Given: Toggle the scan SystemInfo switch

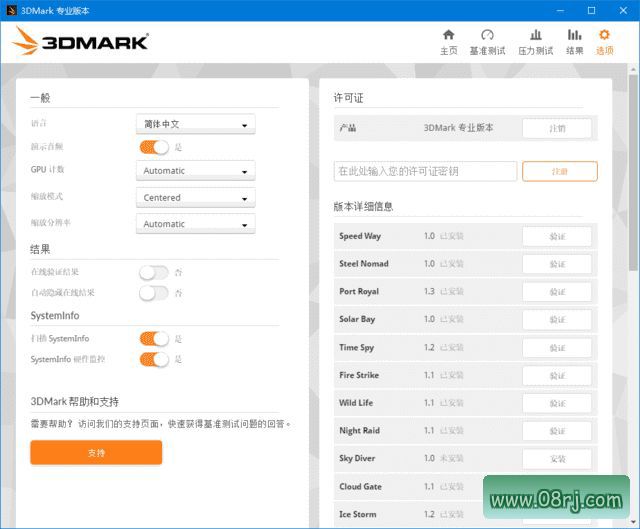Looking at the screenshot, I should point(154,338).
